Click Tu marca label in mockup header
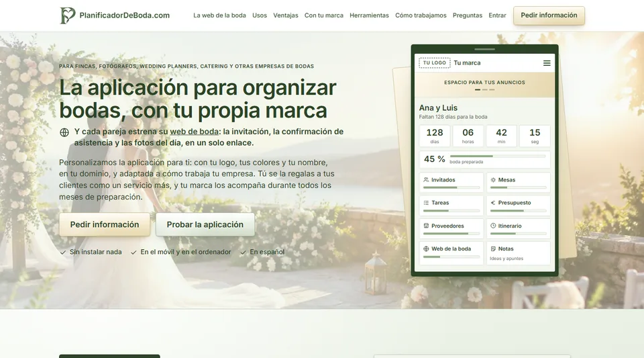Screen dimensions: 644x358 point(467,63)
